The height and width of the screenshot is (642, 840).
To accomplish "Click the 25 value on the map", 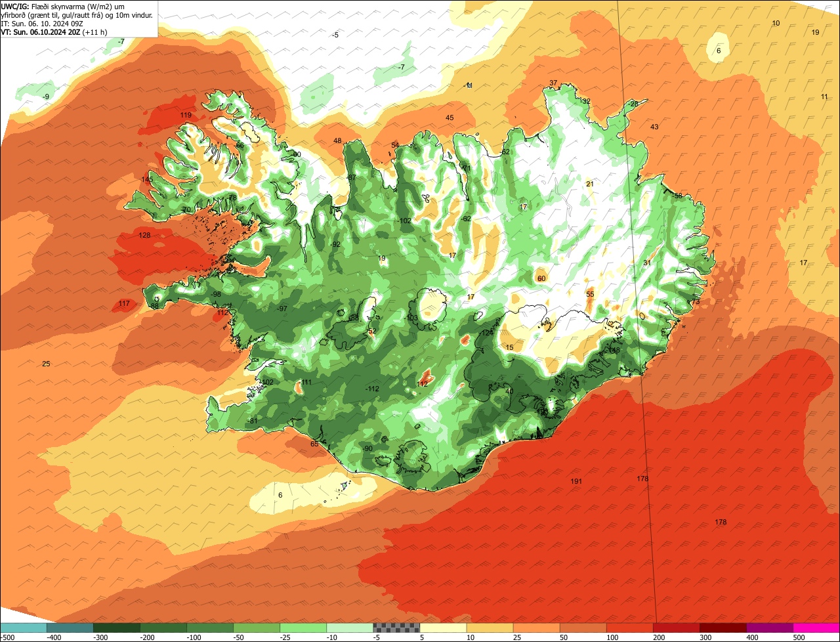I will coord(46,364).
